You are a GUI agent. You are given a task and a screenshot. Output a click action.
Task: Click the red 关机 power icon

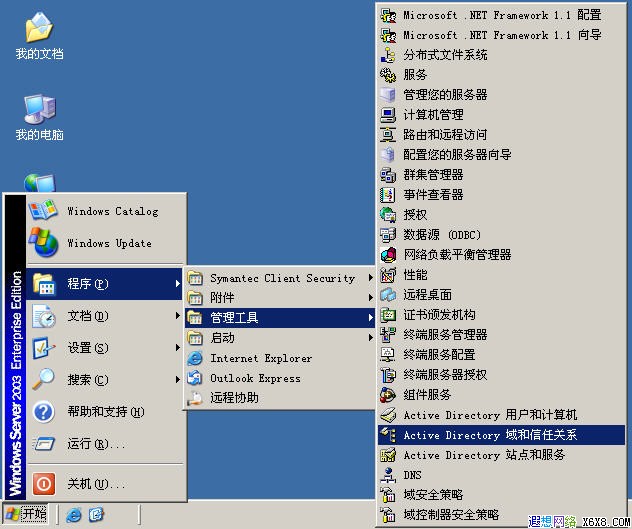coord(44,483)
